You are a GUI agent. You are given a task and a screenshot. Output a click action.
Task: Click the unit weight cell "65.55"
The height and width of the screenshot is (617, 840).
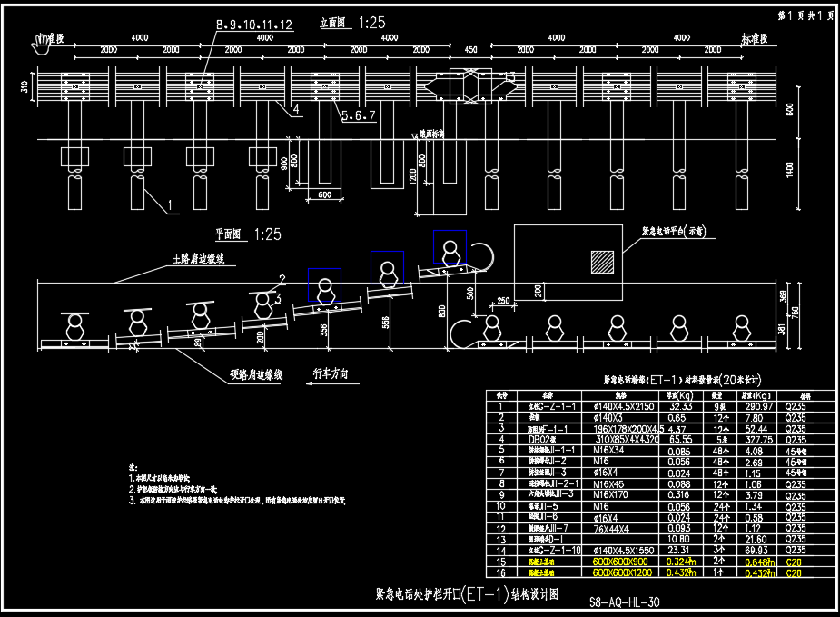pyautogui.click(x=680, y=440)
